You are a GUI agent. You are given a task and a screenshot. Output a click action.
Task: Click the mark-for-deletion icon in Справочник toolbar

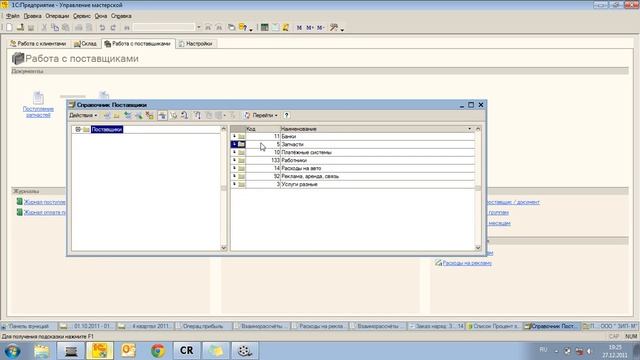click(150, 116)
